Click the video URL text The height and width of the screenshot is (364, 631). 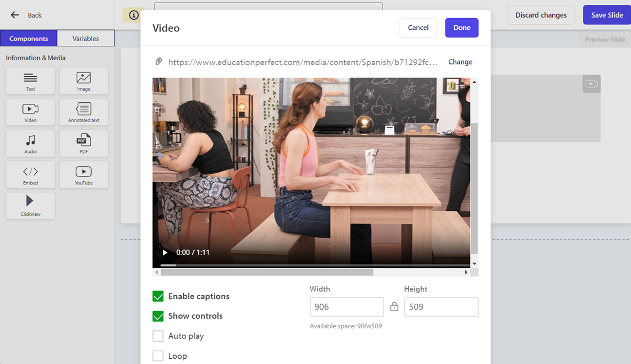pos(303,62)
